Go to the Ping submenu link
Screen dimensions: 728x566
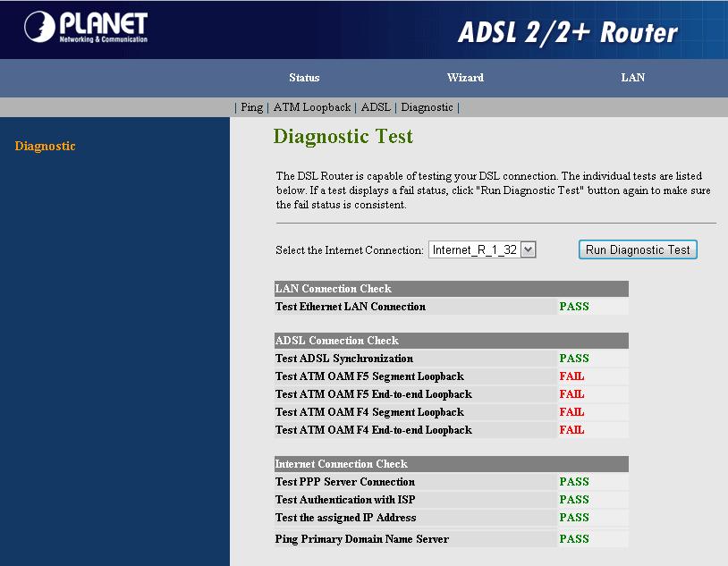pos(252,107)
